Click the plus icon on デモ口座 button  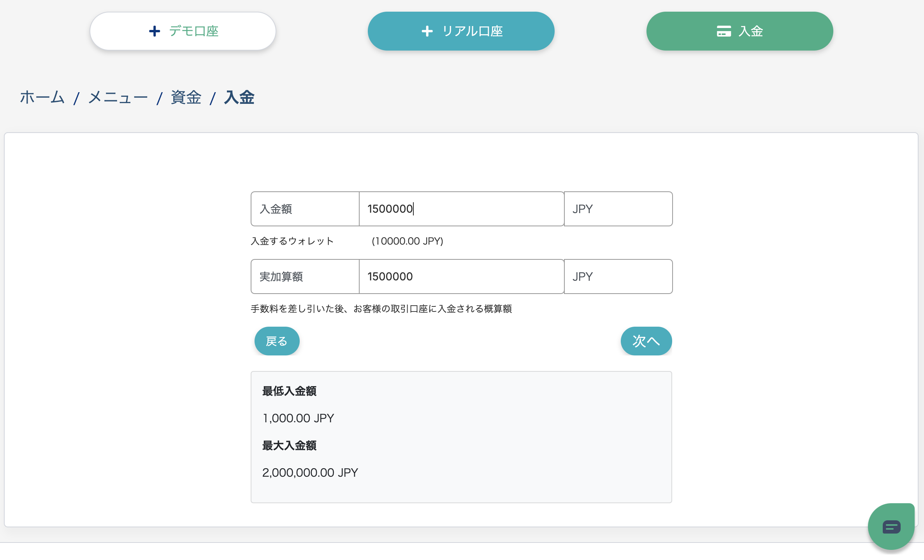155,31
